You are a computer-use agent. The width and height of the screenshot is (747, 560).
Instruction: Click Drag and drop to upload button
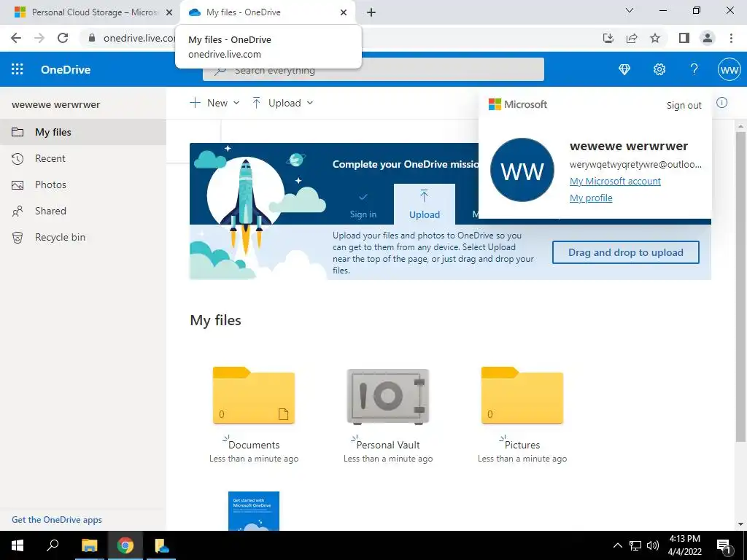point(625,252)
